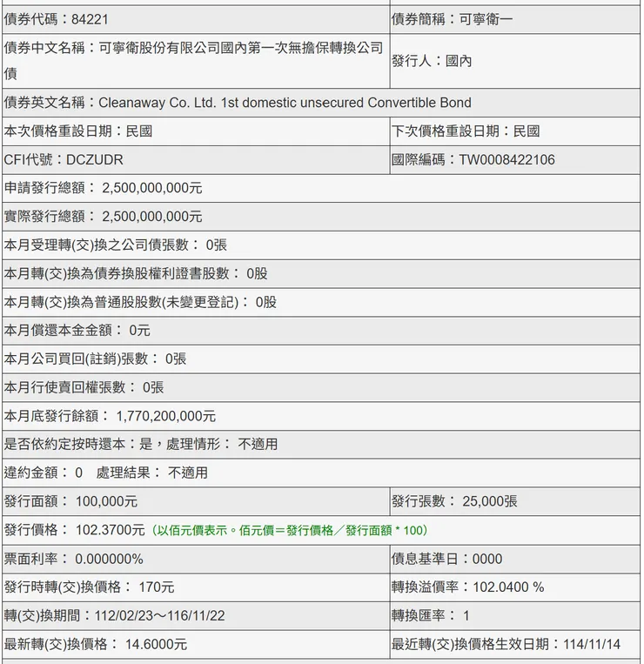Click 發行面額 100,000元 cell
644x664 pixels.
point(196,502)
